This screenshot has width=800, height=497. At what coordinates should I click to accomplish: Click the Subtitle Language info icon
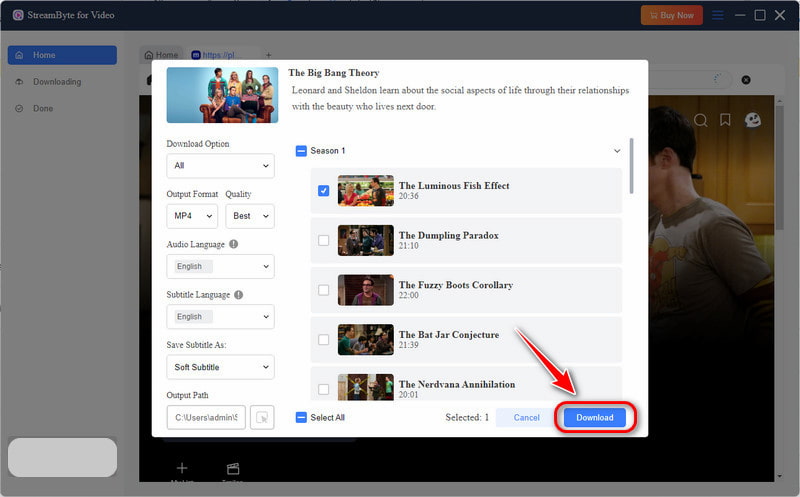pos(238,294)
